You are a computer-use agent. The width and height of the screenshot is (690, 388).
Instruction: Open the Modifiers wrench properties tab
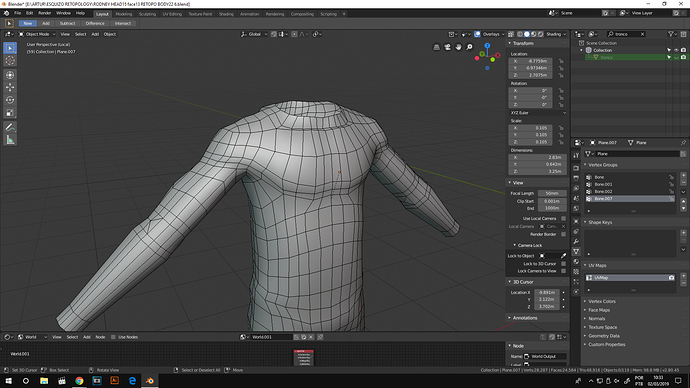point(576,241)
